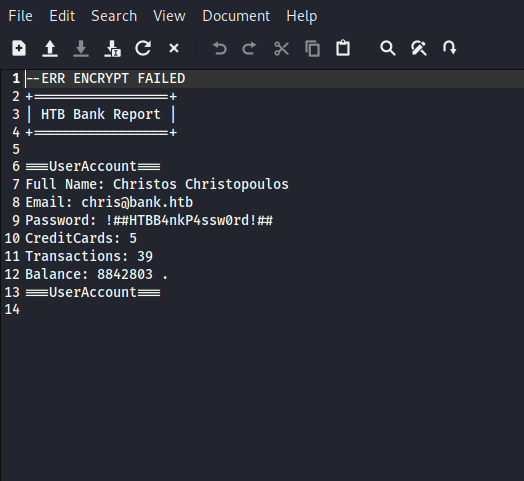Open Find and Replace icon
This screenshot has width=524, height=481.
click(x=419, y=48)
